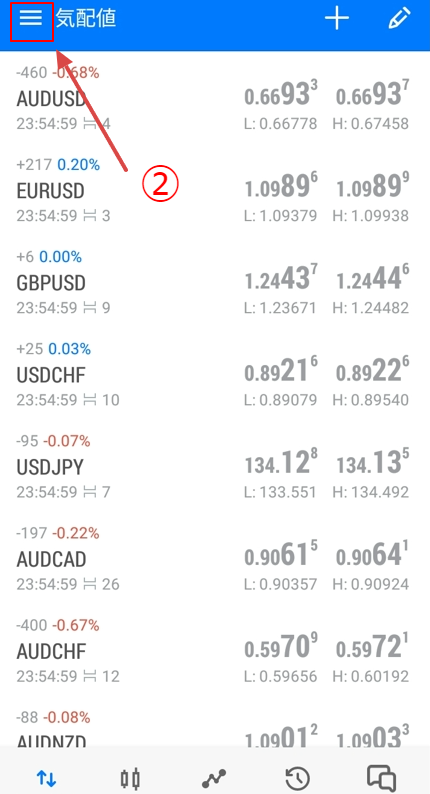
Task: Tap the USDJPY ask price 134.13
Action: 372,462
